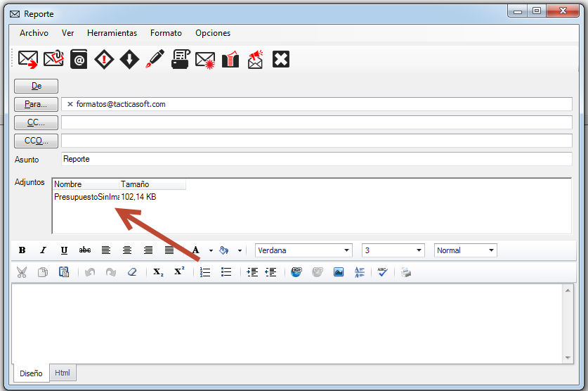
Task: Click the printer icon in the editor toolbar
Action: (406, 272)
